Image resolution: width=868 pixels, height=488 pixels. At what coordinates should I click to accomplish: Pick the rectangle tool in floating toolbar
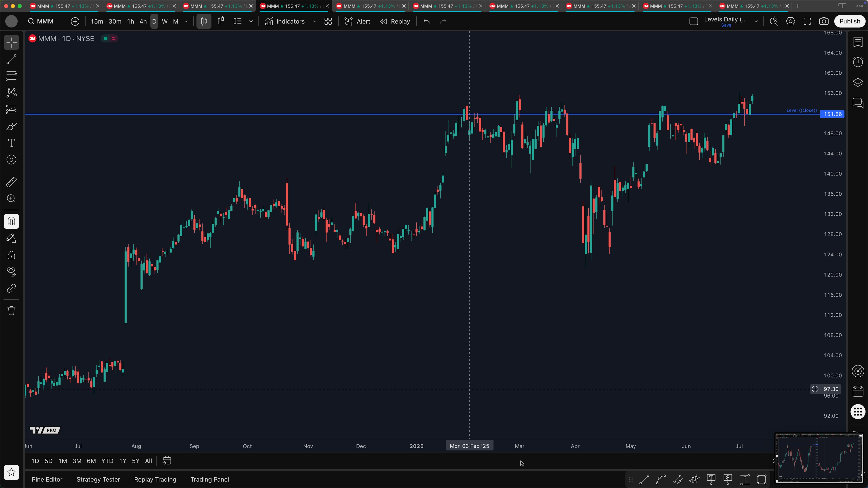click(x=762, y=479)
